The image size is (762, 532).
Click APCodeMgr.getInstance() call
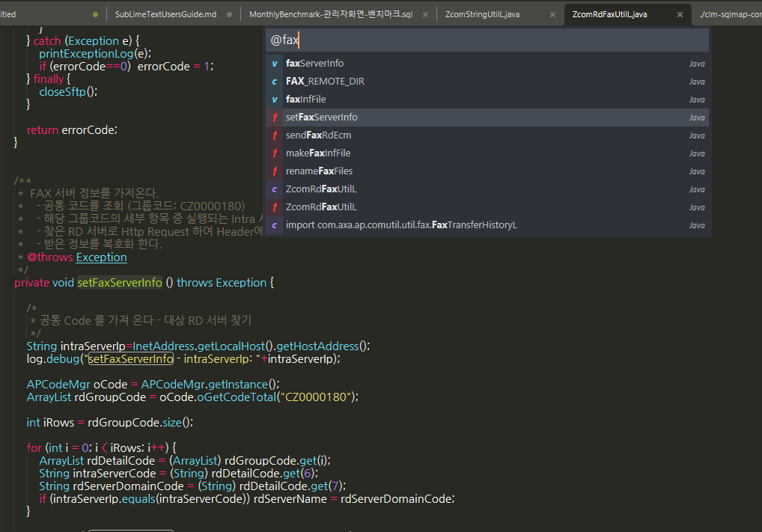(x=210, y=385)
